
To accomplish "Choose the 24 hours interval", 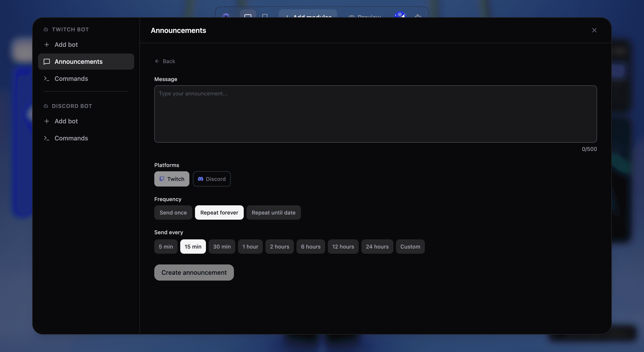I will point(377,247).
